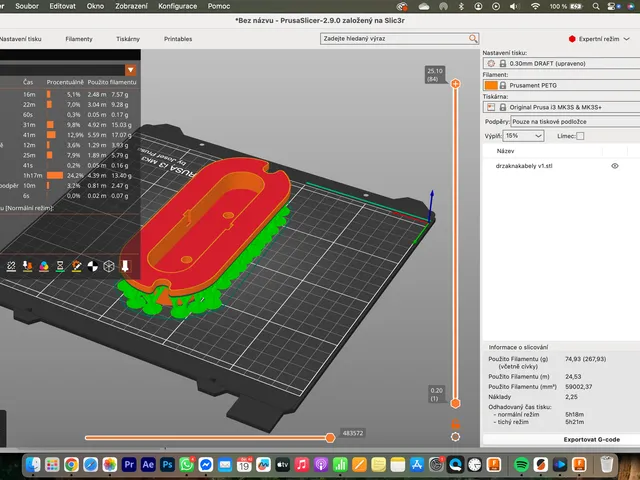This screenshot has height=480, width=640.
Task: Click the Exportovat G-code button
Action: coord(591,440)
